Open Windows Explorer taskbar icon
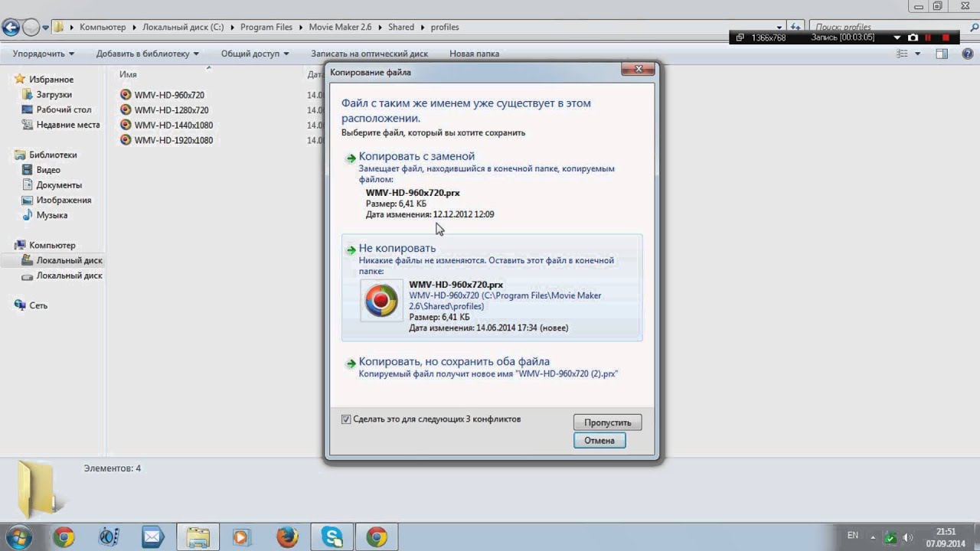This screenshot has width=980, height=551. click(x=198, y=537)
